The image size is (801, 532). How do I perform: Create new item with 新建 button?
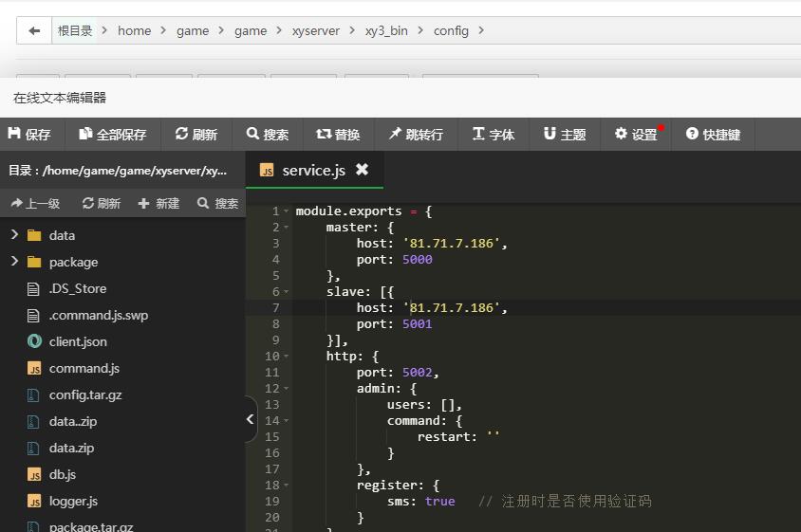(158, 203)
